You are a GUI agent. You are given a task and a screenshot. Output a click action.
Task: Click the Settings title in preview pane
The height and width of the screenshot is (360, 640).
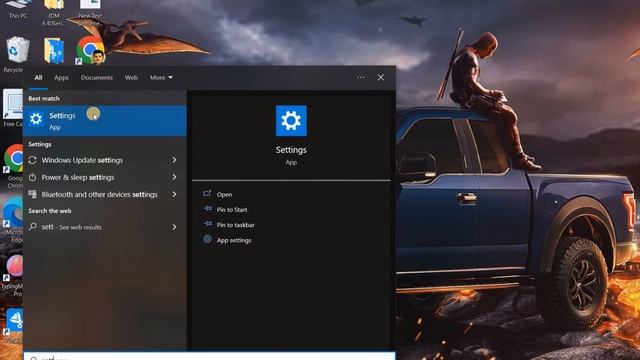click(x=291, y=150)
